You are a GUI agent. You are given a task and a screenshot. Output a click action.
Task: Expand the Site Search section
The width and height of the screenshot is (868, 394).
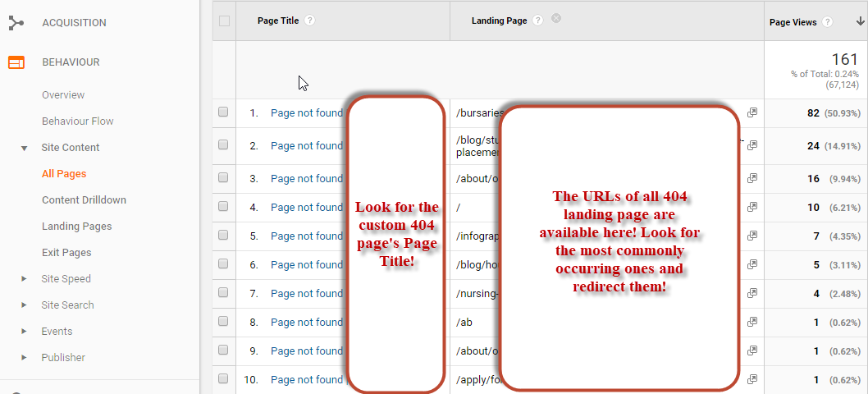(25, 305)
